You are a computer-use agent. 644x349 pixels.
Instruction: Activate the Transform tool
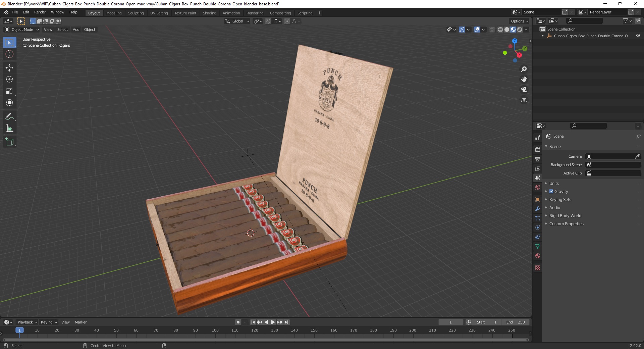click(9, 103)
